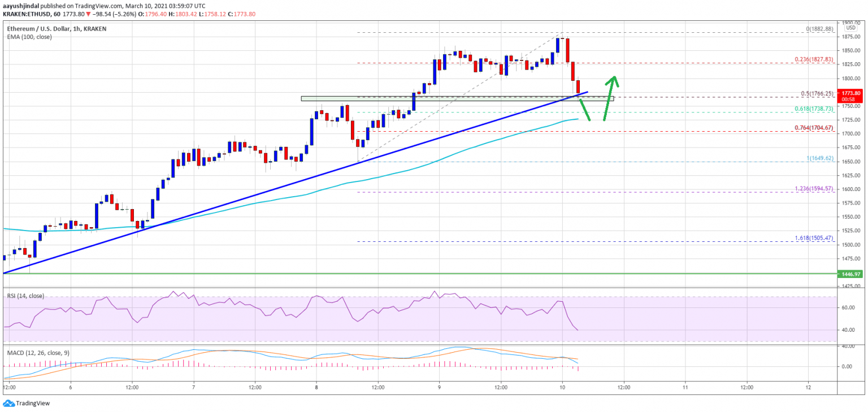Select the 1(1649.62) Fibonacci label
The width and height of the screenshot is (868, 412).
[819, 159]
